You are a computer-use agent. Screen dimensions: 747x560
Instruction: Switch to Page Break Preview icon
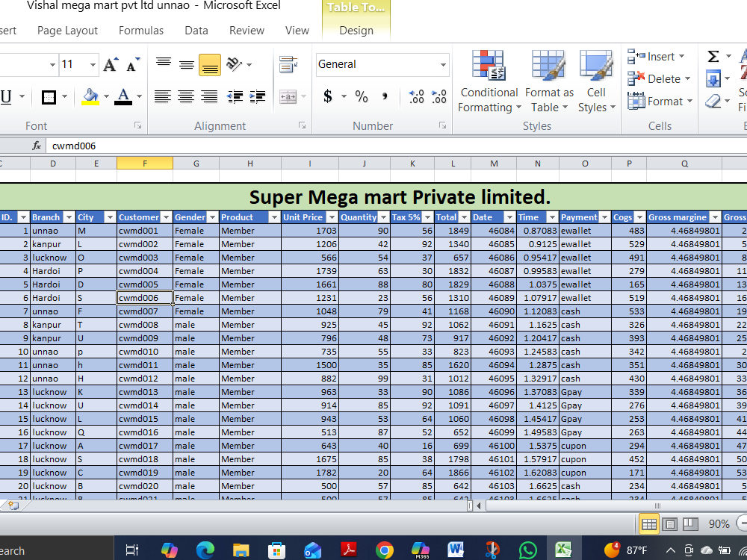click(x=690, y=524)
